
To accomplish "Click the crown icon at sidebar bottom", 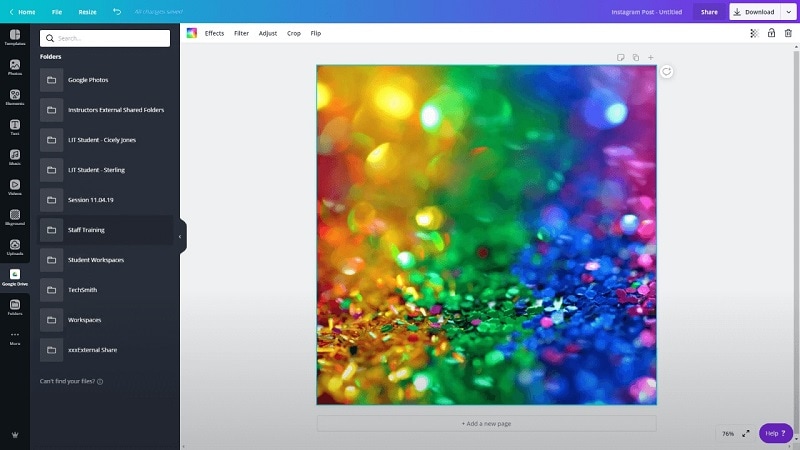I will pos(15,435).
